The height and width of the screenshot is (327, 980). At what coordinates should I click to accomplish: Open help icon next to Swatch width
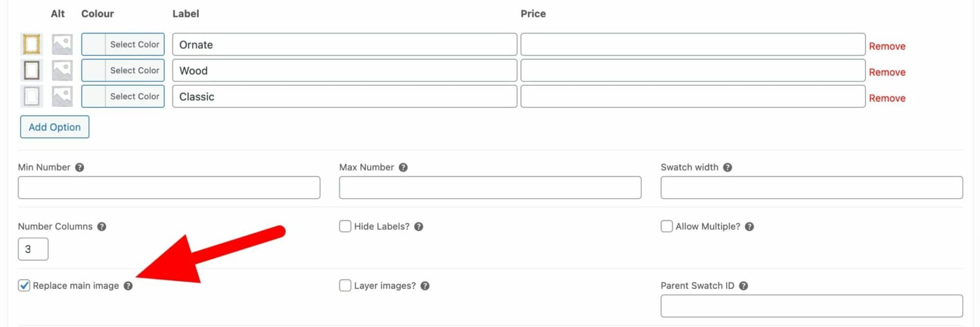tap(728, 167)
